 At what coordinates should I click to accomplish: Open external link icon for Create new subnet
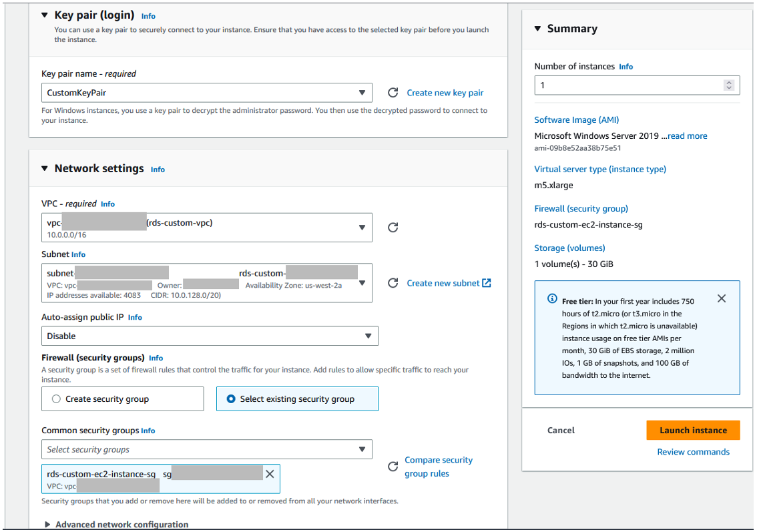pos(487,283)
